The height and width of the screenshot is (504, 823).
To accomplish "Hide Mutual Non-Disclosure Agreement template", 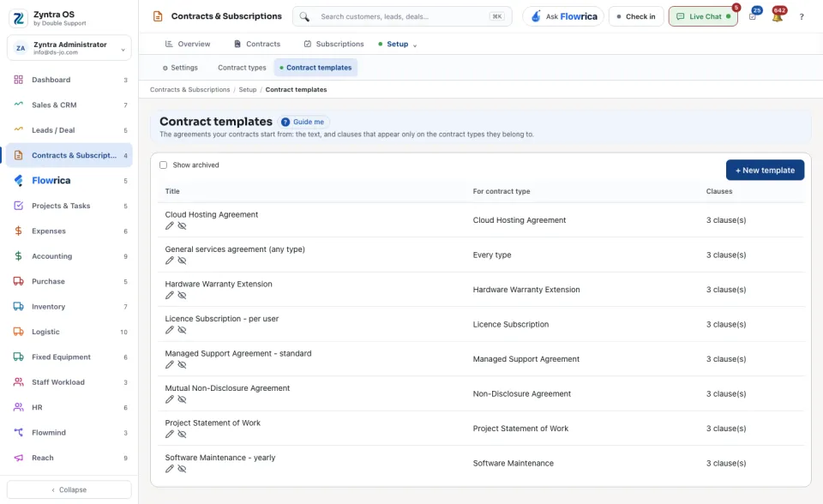I will point(182,399).
